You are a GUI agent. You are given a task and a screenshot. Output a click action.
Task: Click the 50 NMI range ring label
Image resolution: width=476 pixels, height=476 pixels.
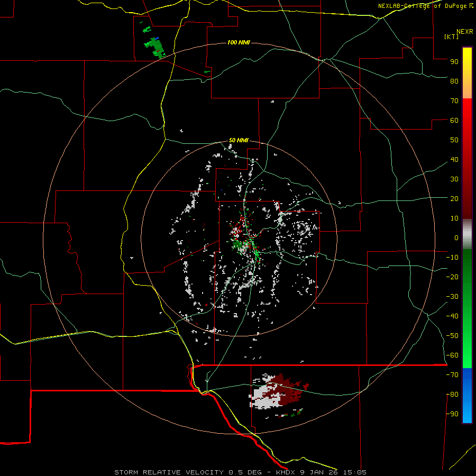(239, 140)
